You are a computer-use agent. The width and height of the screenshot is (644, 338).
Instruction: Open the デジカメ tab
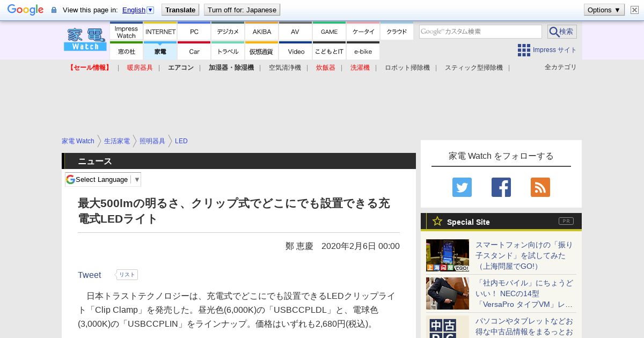[228, 32]
